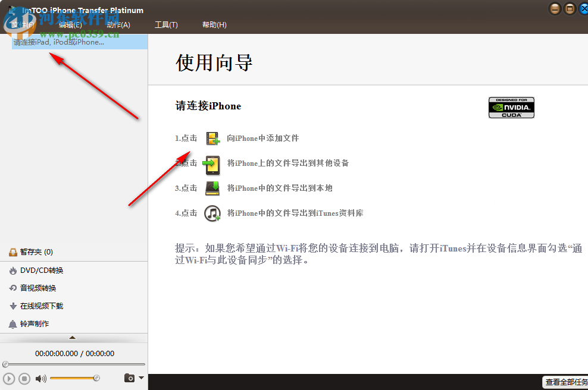The width and height of the screenshot is (588, 390).
Task: Open the 帮助(H) menu
Action: [214, 24]
